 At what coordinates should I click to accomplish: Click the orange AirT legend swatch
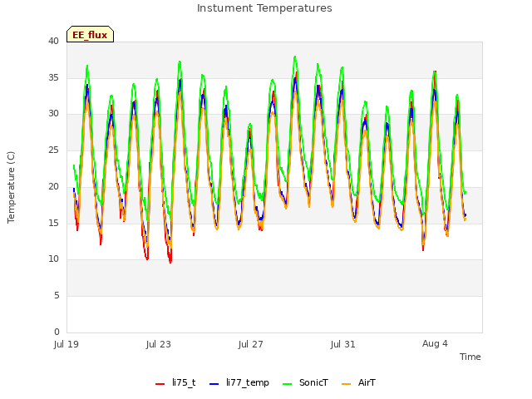[346, 384]
